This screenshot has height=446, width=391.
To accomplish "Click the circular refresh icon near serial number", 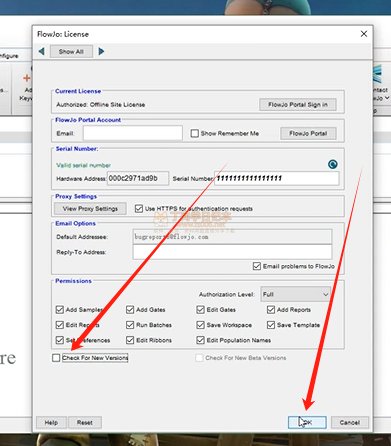I will 332,164.
